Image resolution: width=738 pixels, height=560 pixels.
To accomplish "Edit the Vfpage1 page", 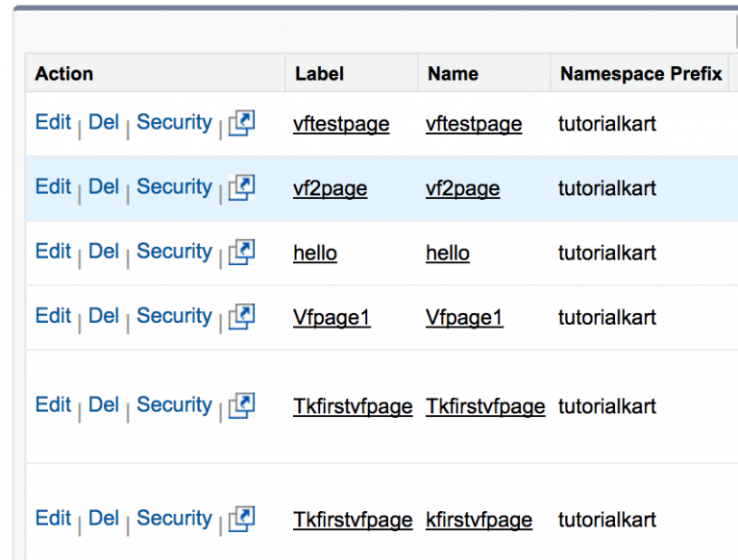I will pyautogui.click(x=53, y=316).
